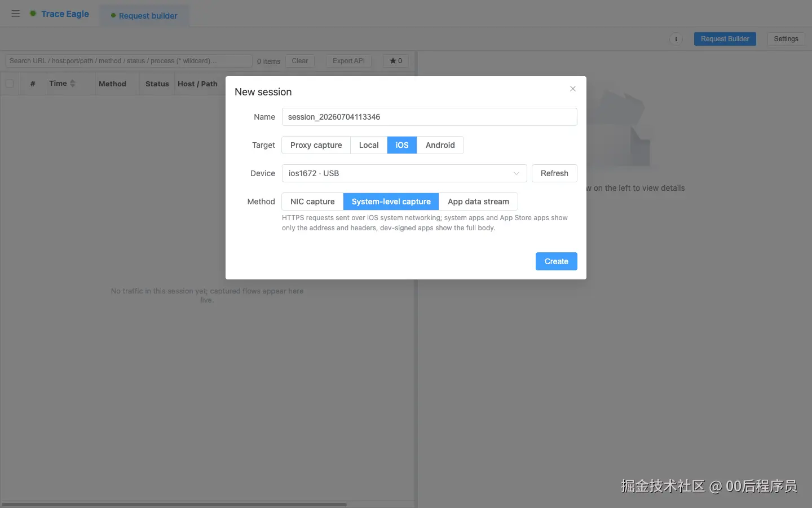Edit the session Name field
The image size is (812, 508).
(x=429, y=117)
